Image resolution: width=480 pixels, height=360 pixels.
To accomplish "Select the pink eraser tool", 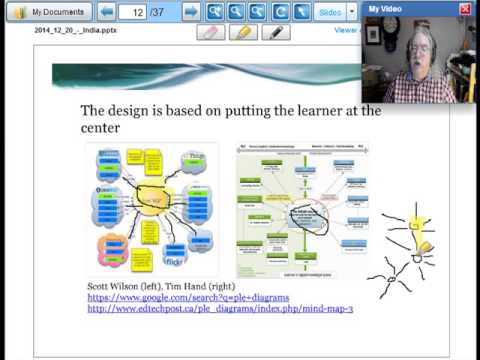I will (x=211, y=32).
